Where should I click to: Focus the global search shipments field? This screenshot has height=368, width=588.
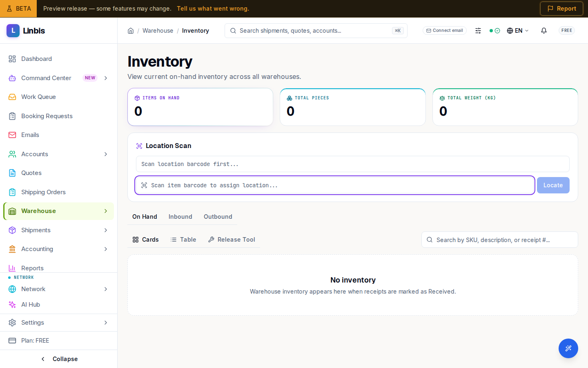[316, 31]
